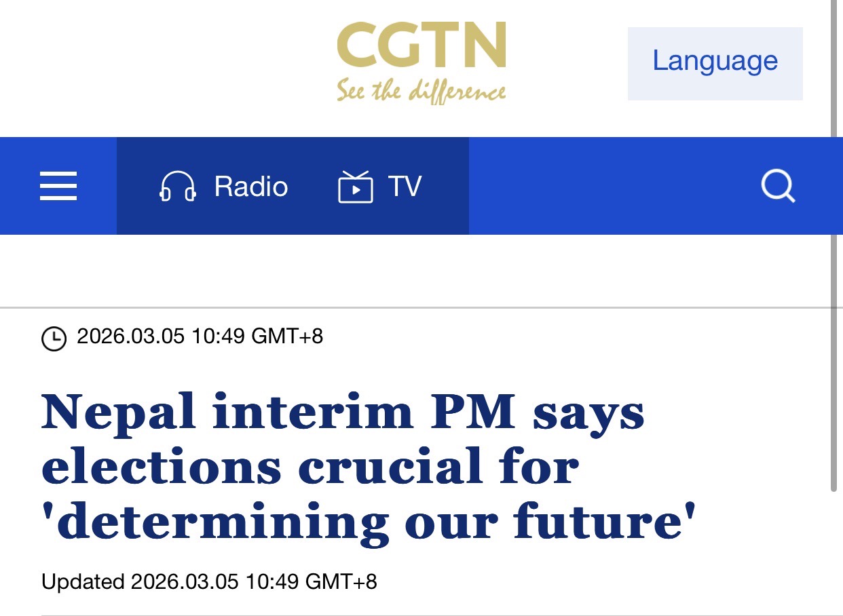This screenshot has height=616, width=843.
Task: Open search with the magnifier icon
Action: [x=778, y=186]
